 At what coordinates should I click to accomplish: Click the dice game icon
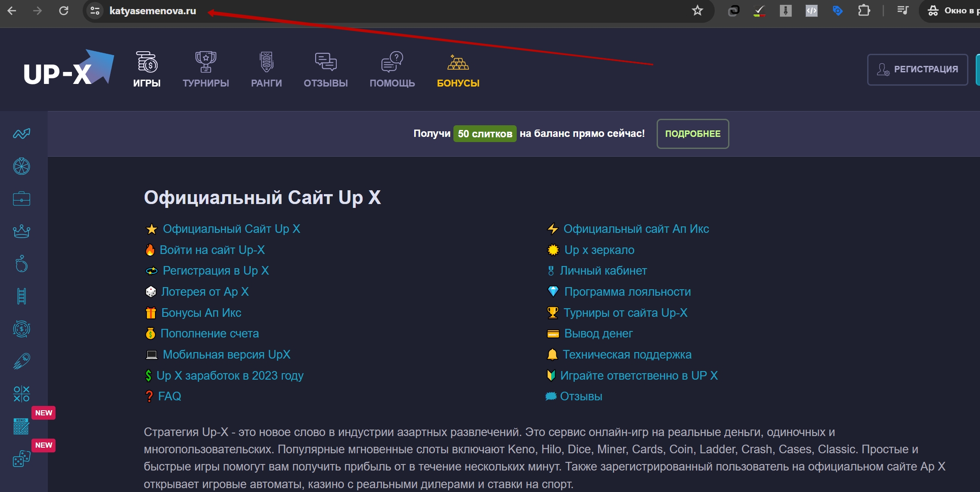tap(22, 459)
